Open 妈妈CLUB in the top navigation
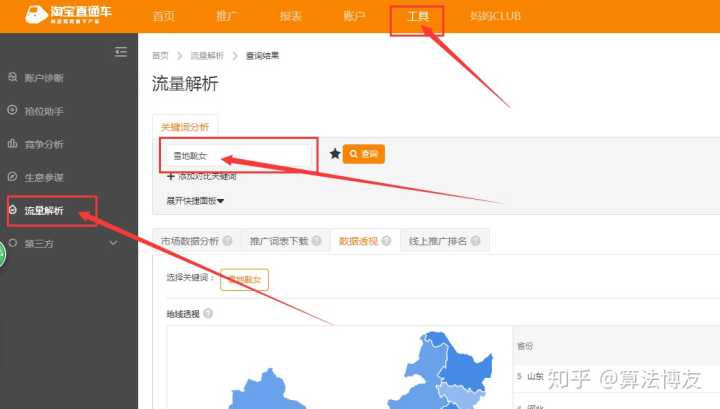Image resolution: width=720 pixels, height=409 pixels. click(495, 16)
